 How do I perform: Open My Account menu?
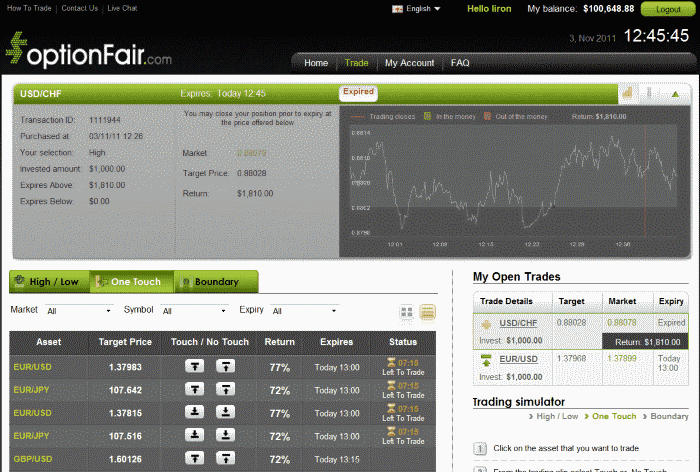point(409,63)
